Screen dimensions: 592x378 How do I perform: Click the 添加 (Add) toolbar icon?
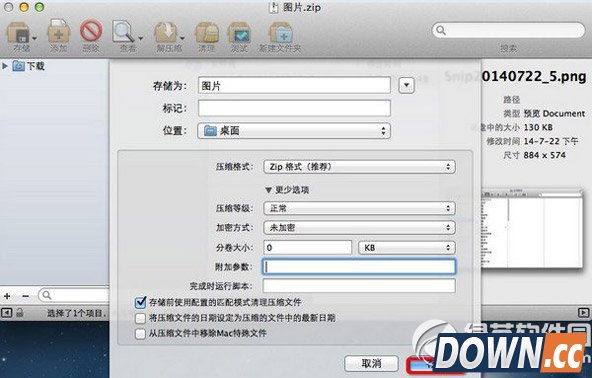pos(59,32)
